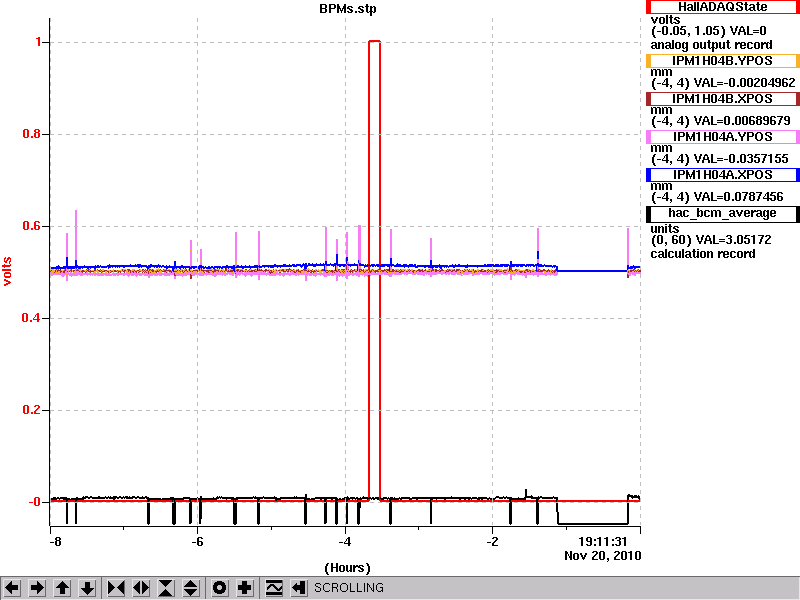800x600 pixels.
Task: Click the VAL=0.0787456 readout
Action: (738, 196)
